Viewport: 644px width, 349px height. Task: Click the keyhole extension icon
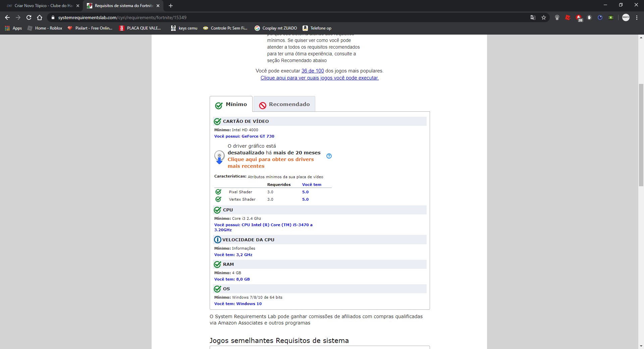pyautogui.click(x=557, y=17)
